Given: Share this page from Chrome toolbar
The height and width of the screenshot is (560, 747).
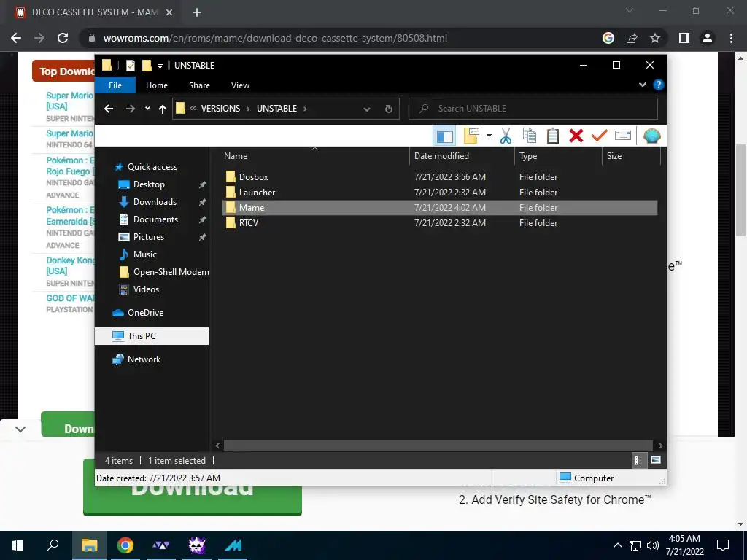Looking at the screenshot, I should pos(632,38).
